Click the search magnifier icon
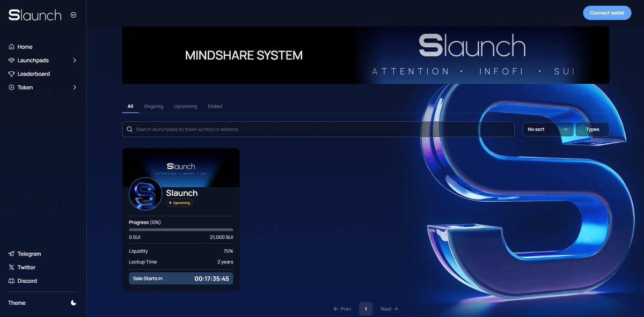 pyautogui.click(x=129, y=129)
